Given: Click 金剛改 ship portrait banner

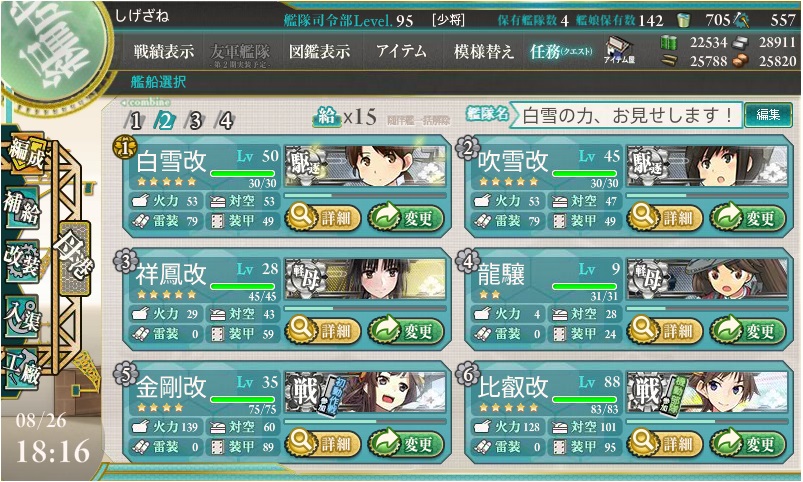Looking at the screenshot, I should coord(365,392).
